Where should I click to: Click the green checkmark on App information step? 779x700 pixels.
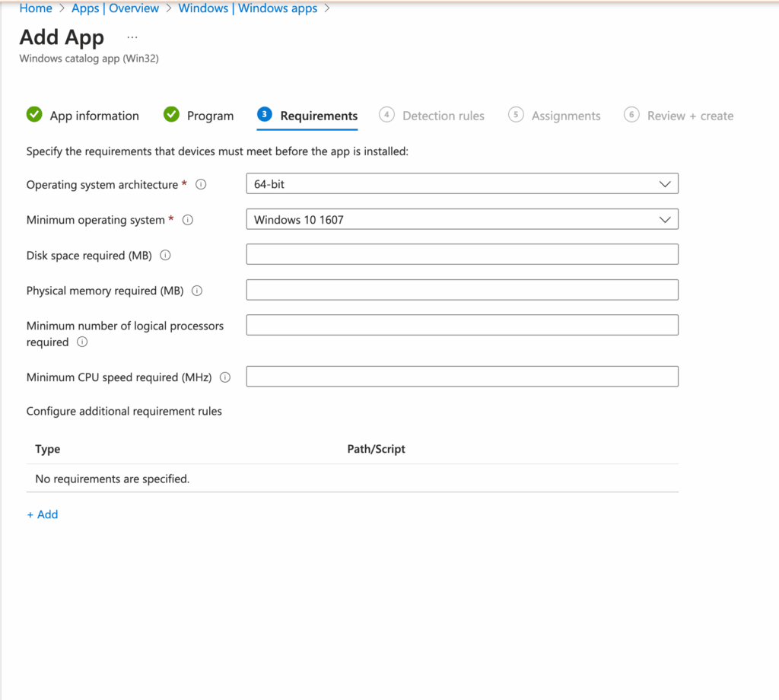pos(34,114)
